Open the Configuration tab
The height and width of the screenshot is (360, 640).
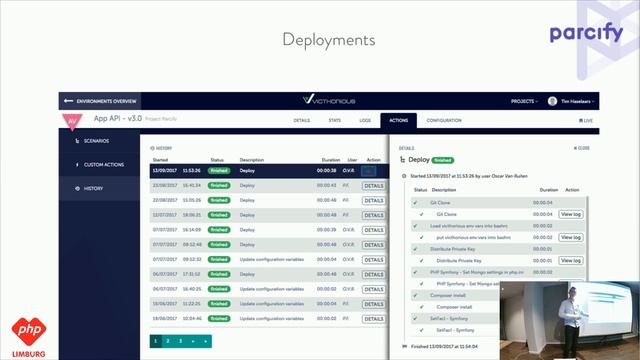click(444, 120)
